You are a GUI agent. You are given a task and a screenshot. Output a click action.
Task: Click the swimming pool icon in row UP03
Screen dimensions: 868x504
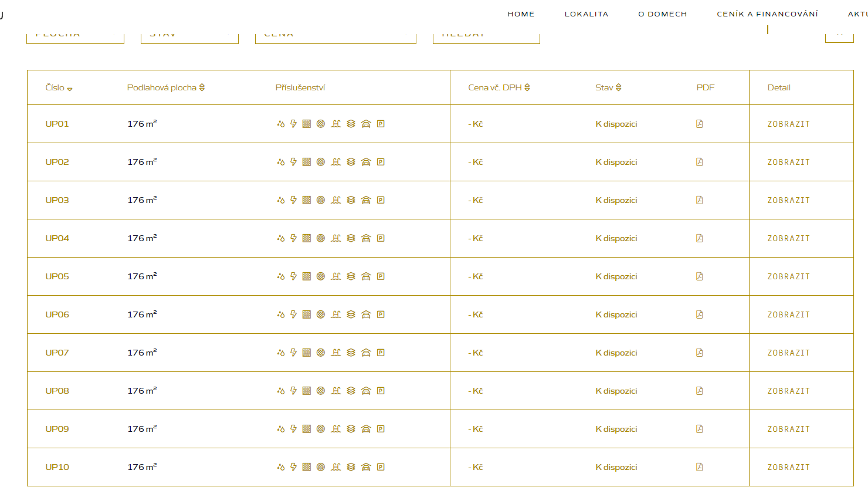335,200
